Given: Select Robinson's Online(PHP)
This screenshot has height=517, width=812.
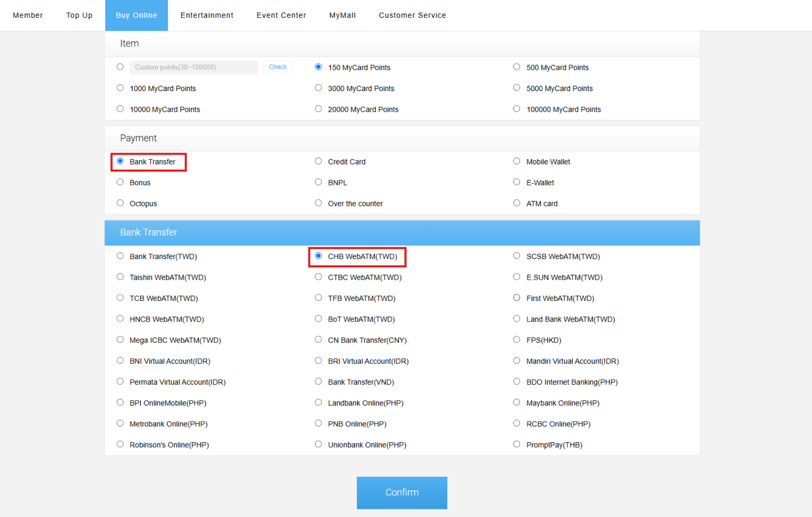Looking at the screenshot, I should [x=120, y=445].
